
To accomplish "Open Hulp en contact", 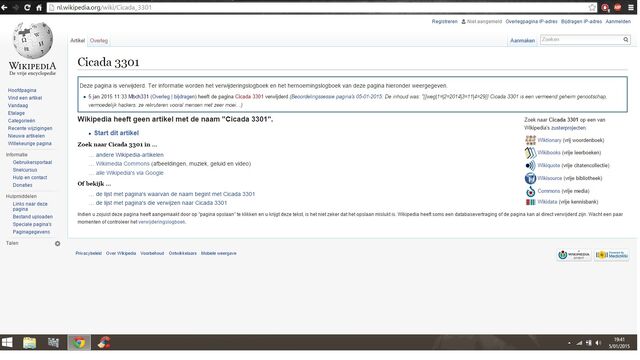I will point(30,178).
